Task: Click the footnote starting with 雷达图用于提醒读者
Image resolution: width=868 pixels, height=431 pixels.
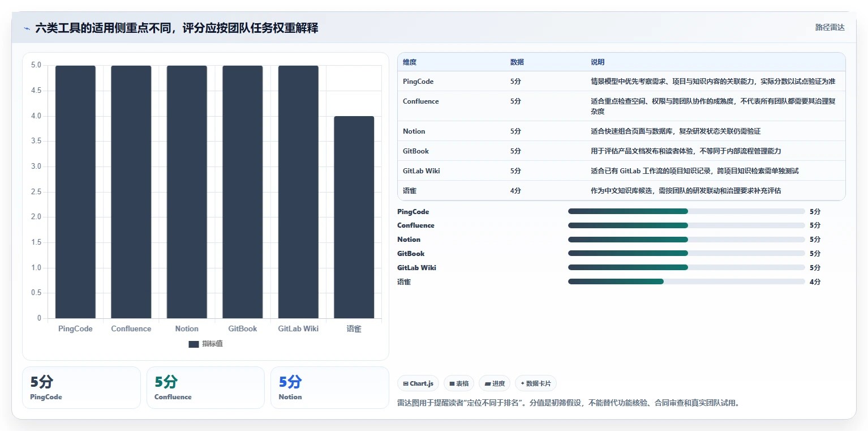Action: coord(569,403)
